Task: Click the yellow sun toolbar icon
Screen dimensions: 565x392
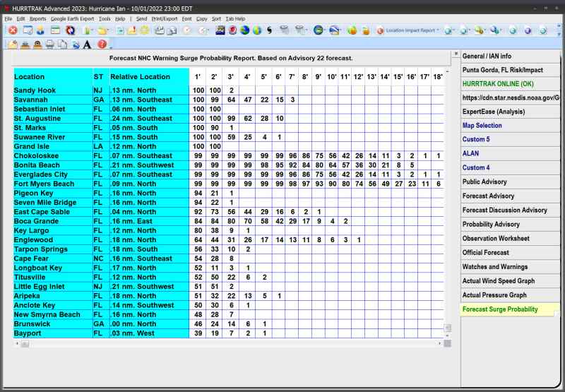Action: [144, 30]
